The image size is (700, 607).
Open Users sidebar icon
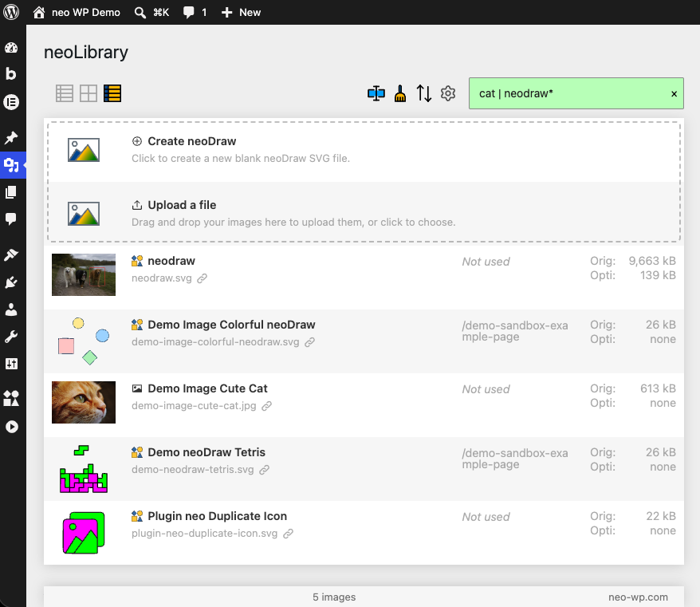coord(11,309)
